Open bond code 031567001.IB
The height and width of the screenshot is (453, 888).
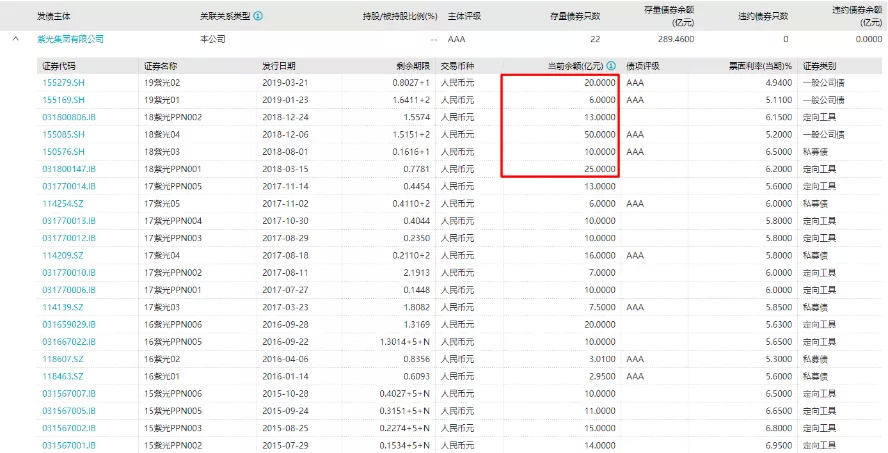click(x=69, y=445)
